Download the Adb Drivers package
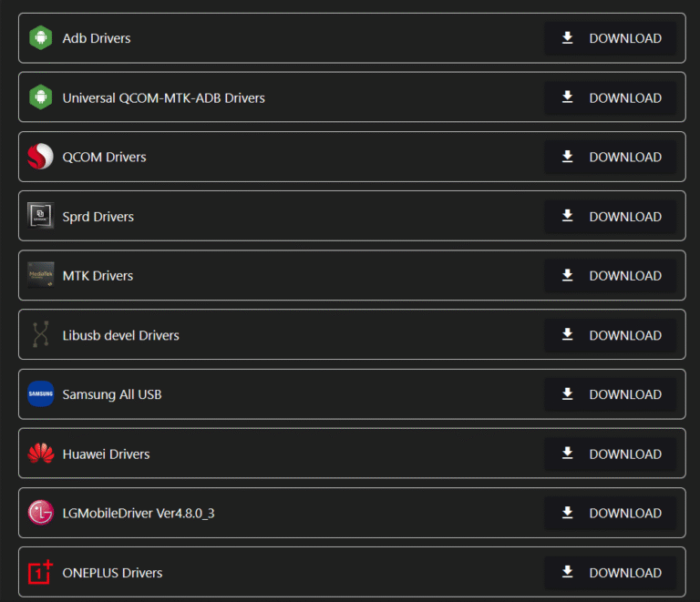The height and width of the screenshot is (602, 700). pos(611,38)
